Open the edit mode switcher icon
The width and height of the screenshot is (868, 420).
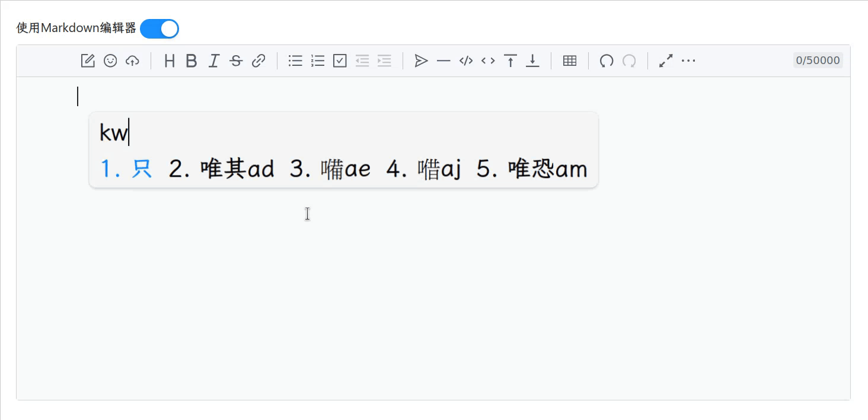point(88,61)
